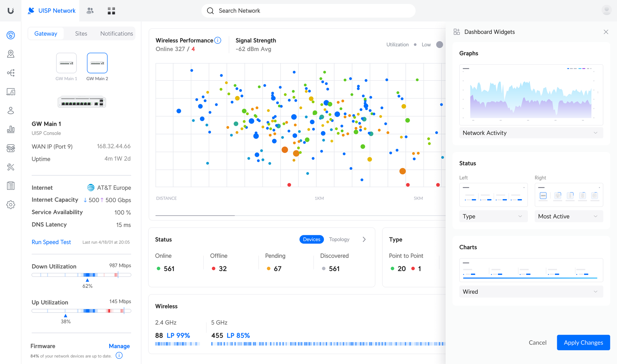Click the users icon in top bar
617x364 pixels.
coord(90,11)
